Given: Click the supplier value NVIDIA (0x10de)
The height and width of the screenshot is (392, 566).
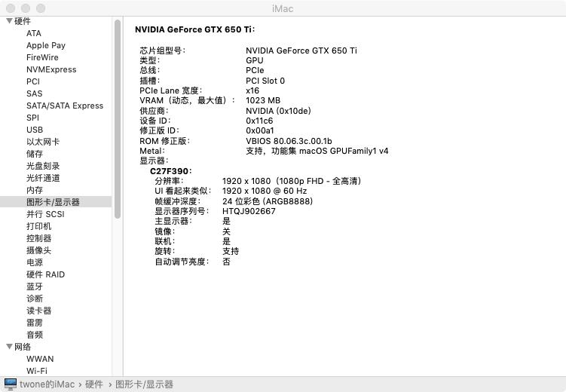Looking at the screenshot, I should coord(278,111).
